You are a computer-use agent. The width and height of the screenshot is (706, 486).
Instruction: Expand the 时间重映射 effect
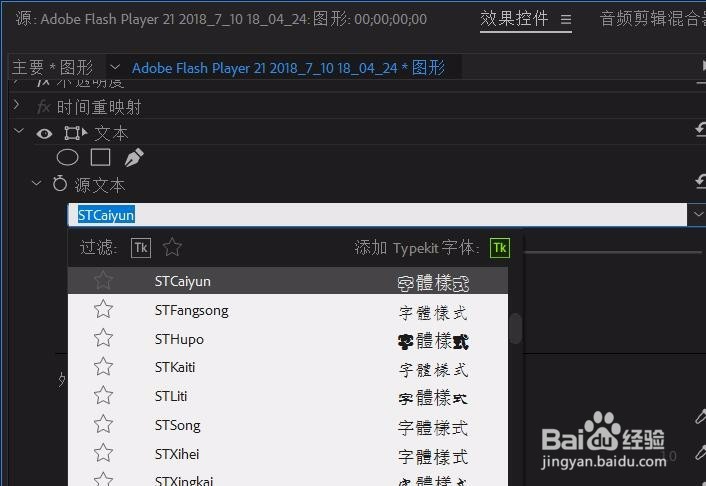coord(17,105)
